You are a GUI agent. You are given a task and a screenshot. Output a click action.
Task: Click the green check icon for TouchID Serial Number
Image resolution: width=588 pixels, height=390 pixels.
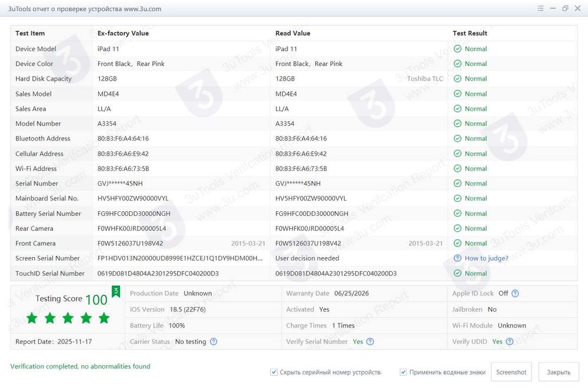457,274
